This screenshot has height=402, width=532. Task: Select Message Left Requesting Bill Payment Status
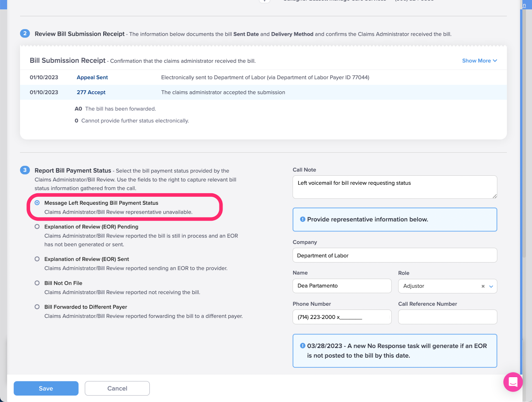pyautogui.click(x=37, y=203)
